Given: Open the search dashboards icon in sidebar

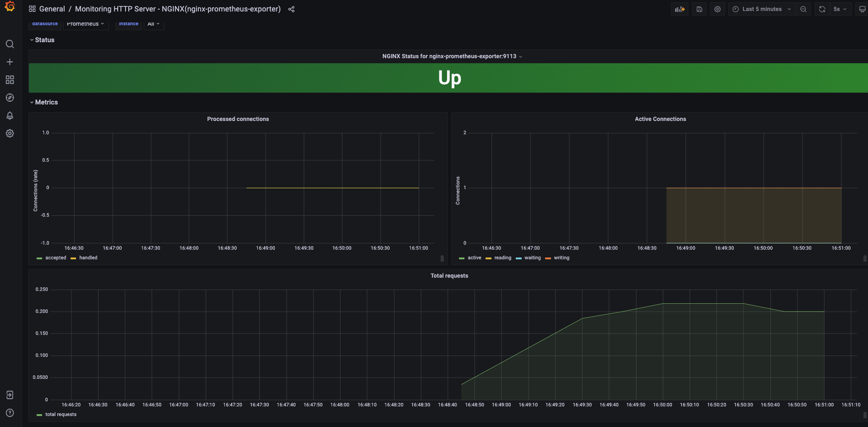Looking at the screenshot, I should pos(10,44).
